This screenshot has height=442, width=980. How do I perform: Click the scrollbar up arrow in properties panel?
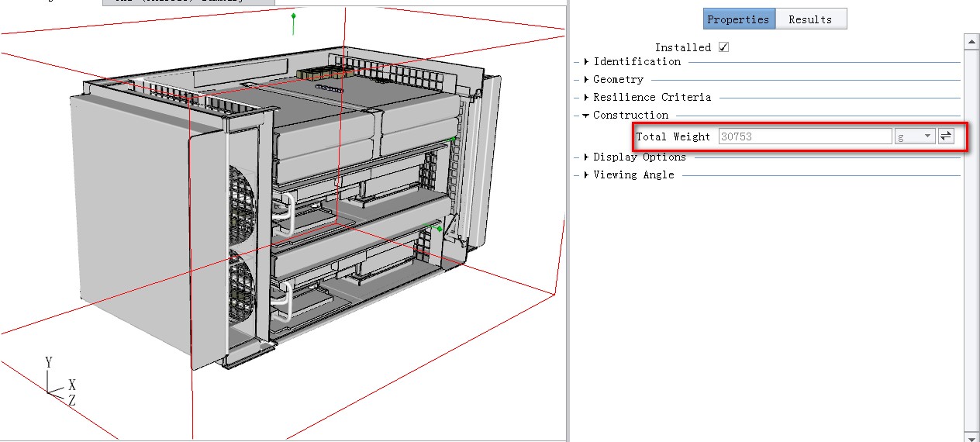click(971, 40)
